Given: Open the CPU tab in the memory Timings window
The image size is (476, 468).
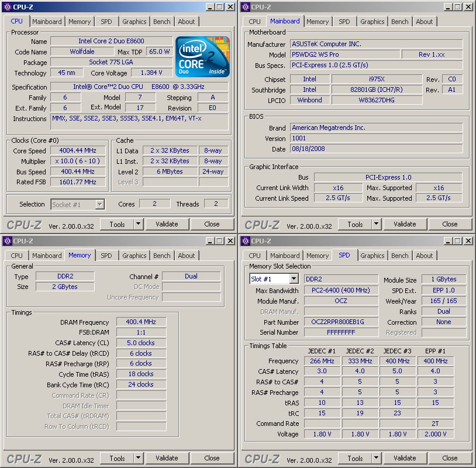Looking at the screenshot, I should pyautogui.click(x=16, y=256).
